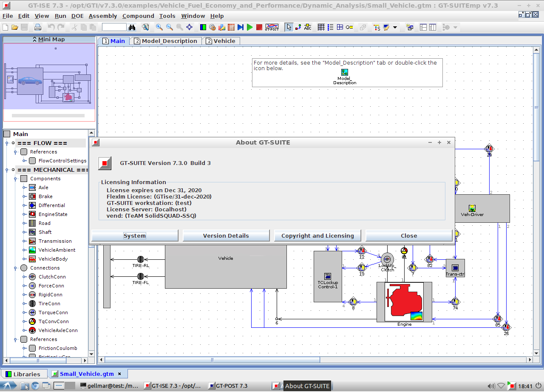The width and height of the screenshot is (544, 392).
Task: Click the System button in About dialog
Action: (135, 236)
